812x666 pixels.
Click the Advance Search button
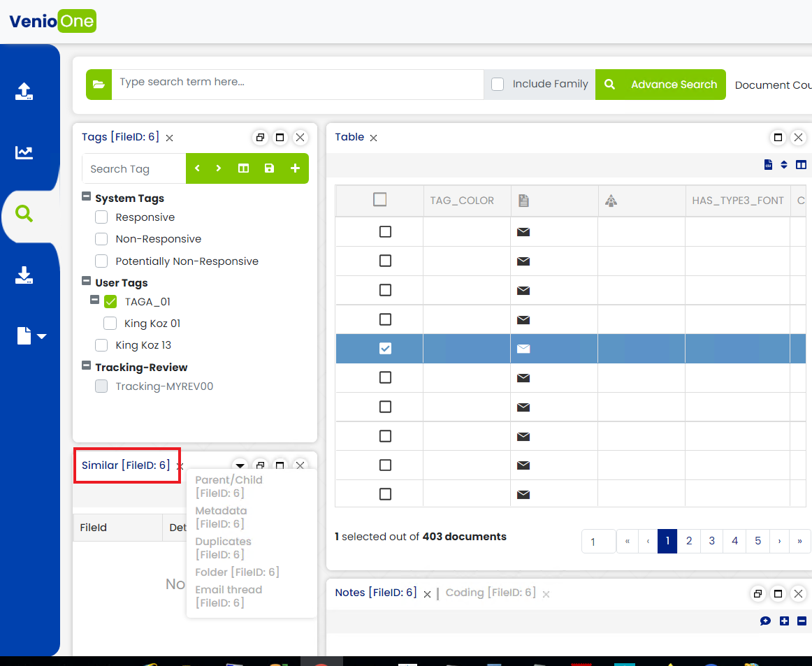660,85
